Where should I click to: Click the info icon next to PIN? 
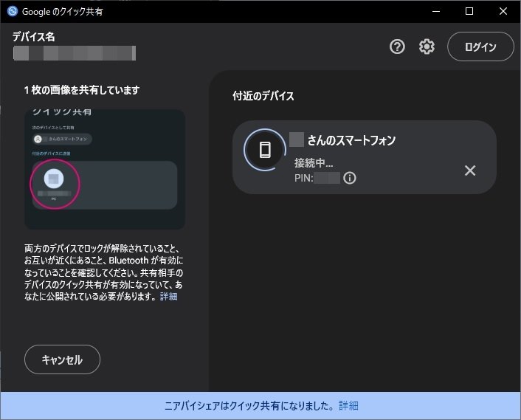point(350,178)
